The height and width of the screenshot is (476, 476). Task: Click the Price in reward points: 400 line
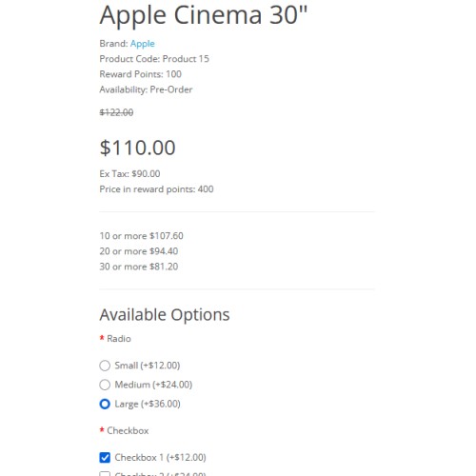(x=156, y=189)
